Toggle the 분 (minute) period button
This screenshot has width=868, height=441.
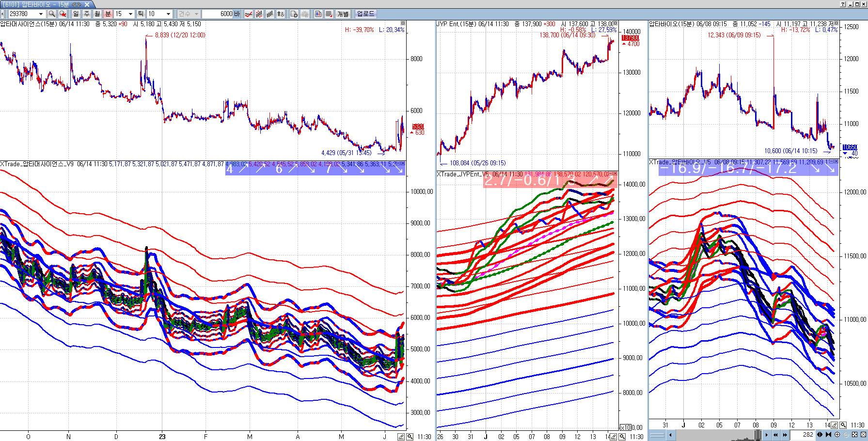point(108,14)
